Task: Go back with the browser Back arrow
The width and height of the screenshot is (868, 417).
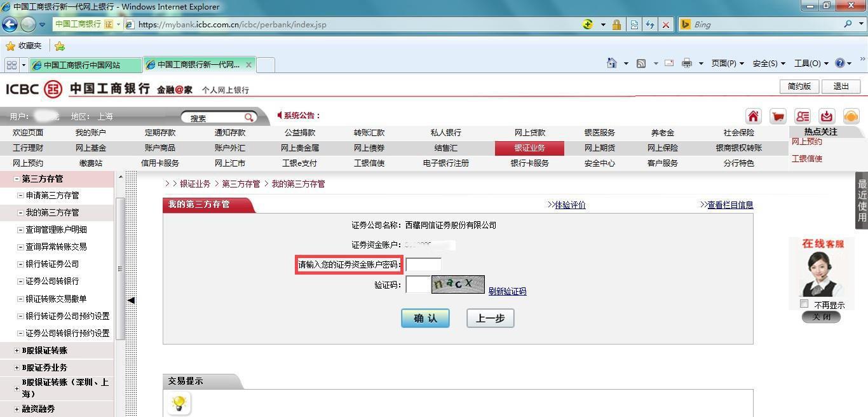Action: (x=10, y=24)
